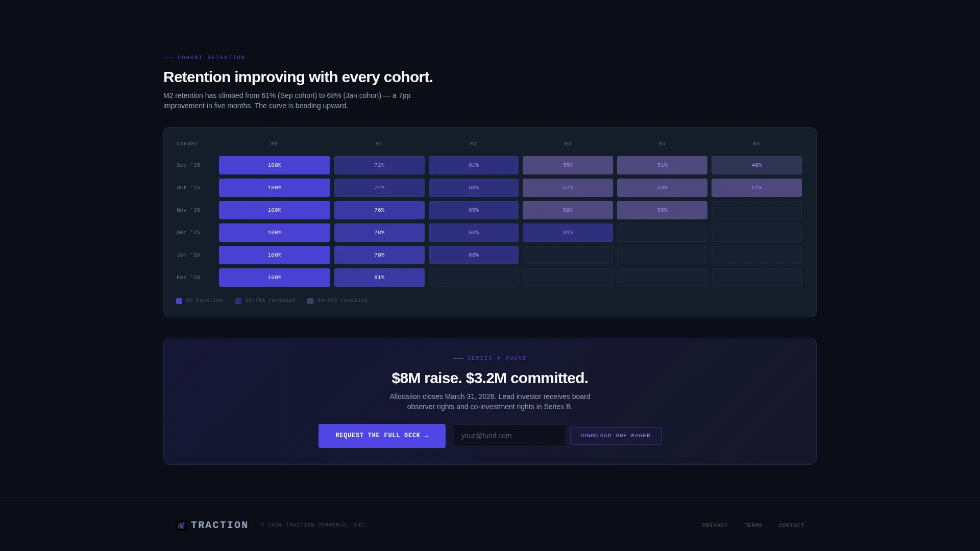The height and width of the screenshot is (551, 980).
Task: Click the TRACTION brand name in footer
Action: [x=219, y=525]
